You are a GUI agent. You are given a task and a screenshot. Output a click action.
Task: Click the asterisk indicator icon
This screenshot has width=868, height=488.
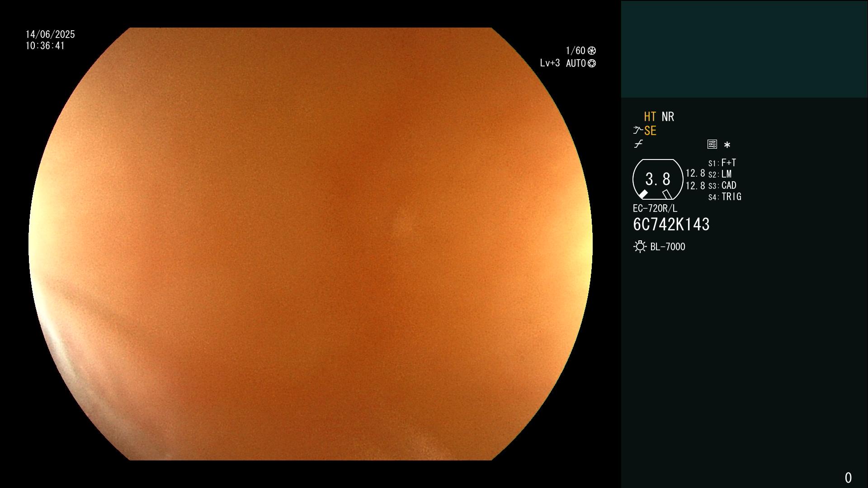point(727,145)
